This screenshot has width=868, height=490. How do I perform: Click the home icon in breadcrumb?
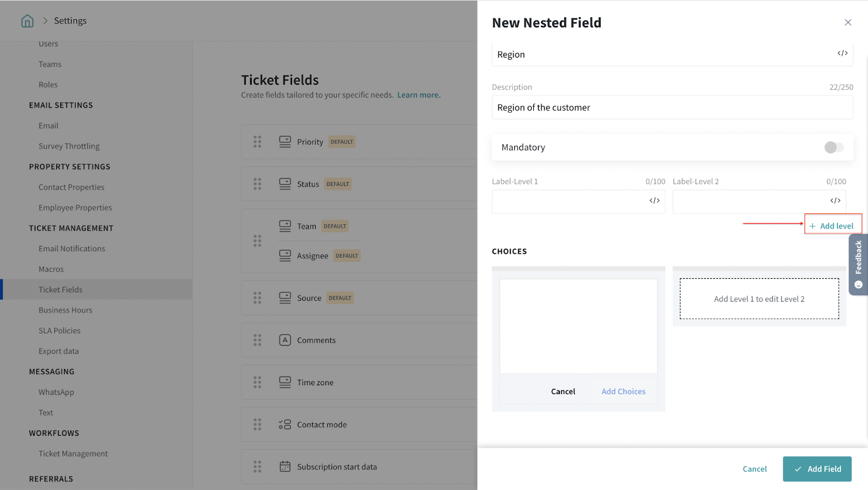[x=27, y=21]
